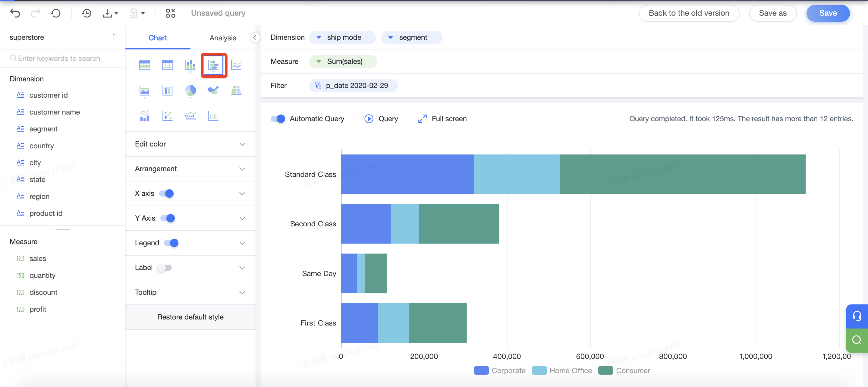This screenshot has height=387, width=868.
Task: Click the Save as button
Action: pos(773,13)
